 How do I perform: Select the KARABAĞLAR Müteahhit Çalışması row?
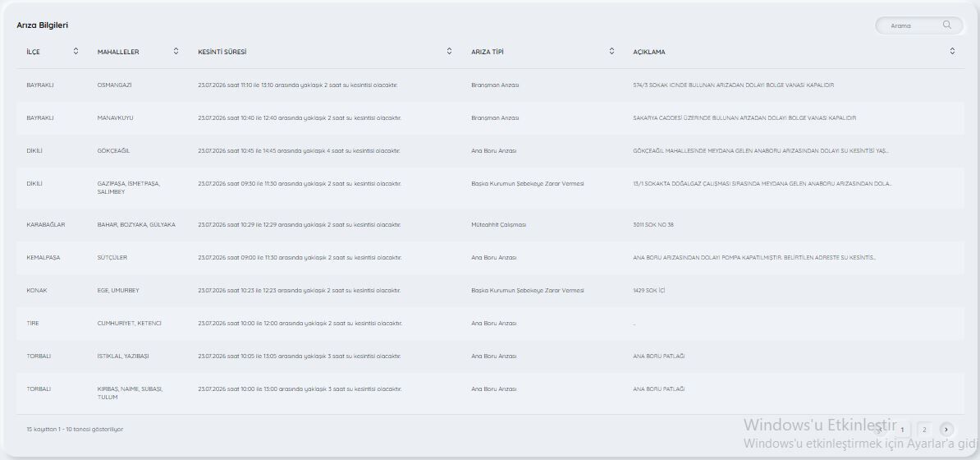click(x=490, y=225)
